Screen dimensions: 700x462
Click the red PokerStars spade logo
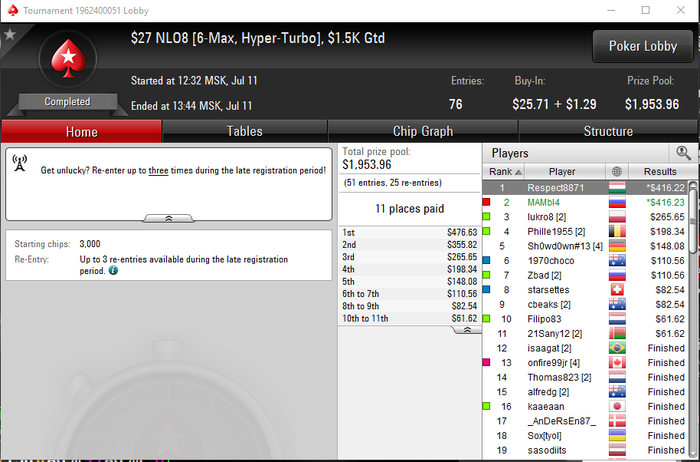click(68, 58)
